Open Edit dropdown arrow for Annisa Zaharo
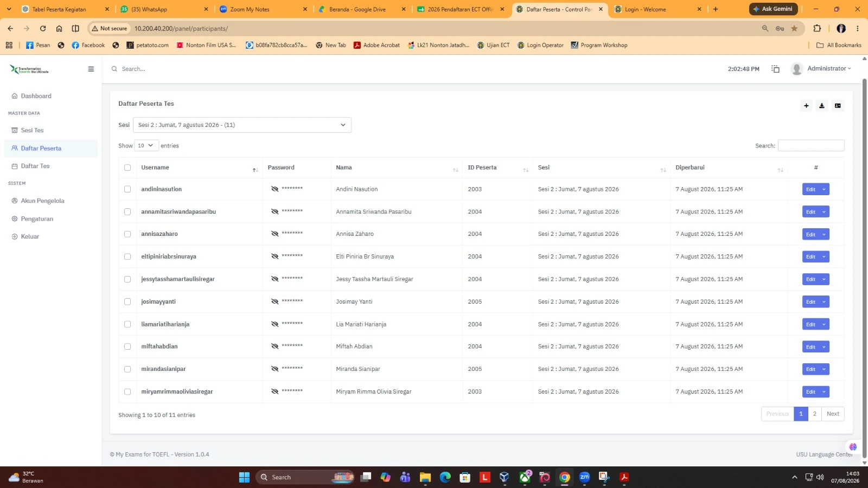 [x=824, y=234]
